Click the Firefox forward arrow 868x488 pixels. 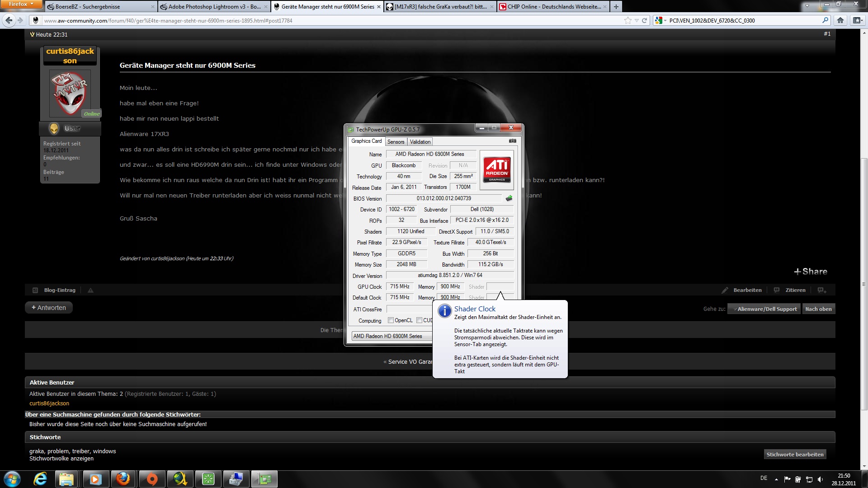pos(20,20)
